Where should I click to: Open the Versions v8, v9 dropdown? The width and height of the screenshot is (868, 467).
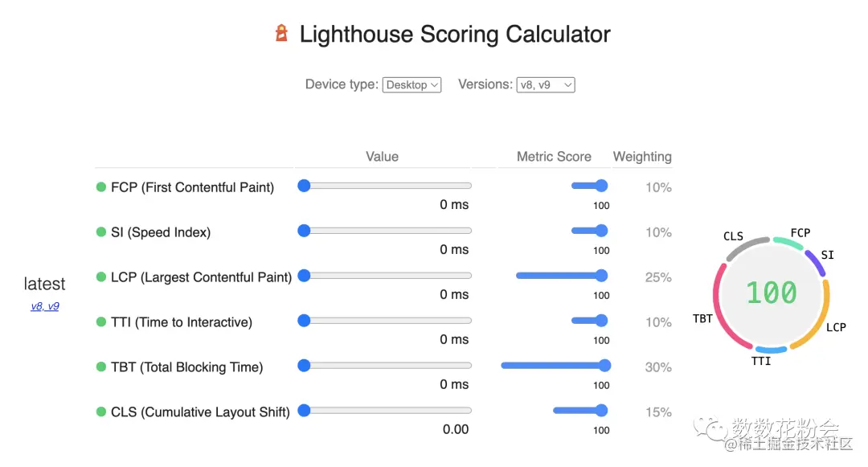coord(545,84)
